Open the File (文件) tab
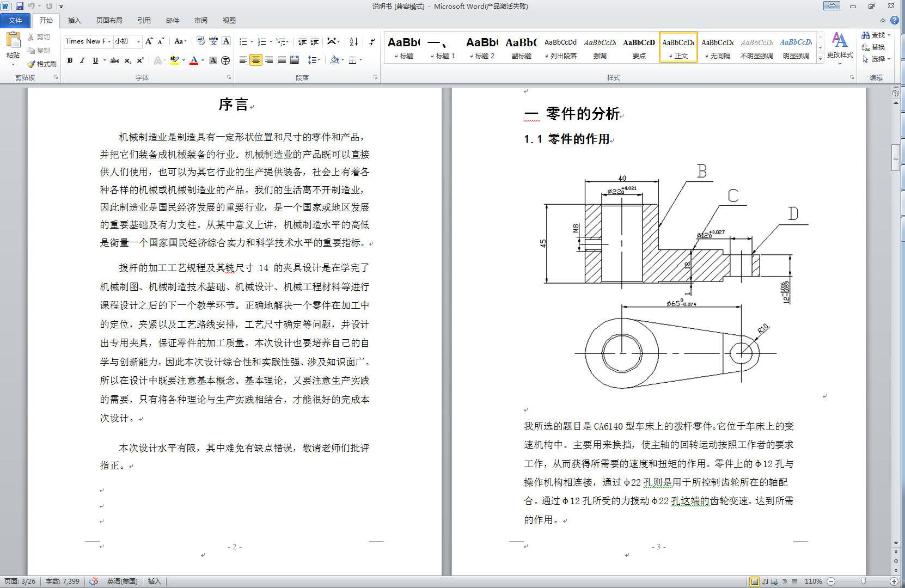This screenshot has height=588, width=905. click(x=15, y=21)
